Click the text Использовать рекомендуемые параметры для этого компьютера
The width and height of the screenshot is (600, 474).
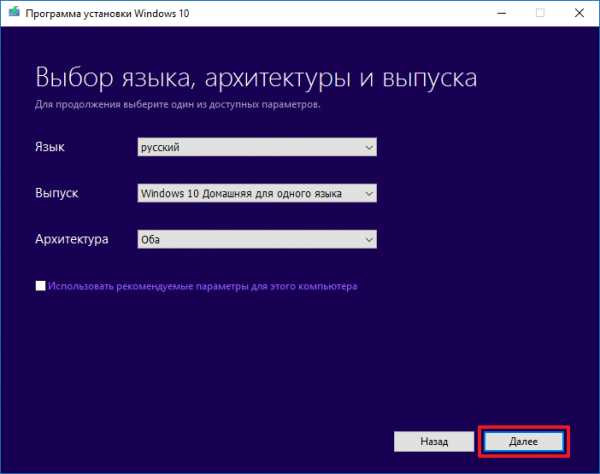tap(202, 286)
